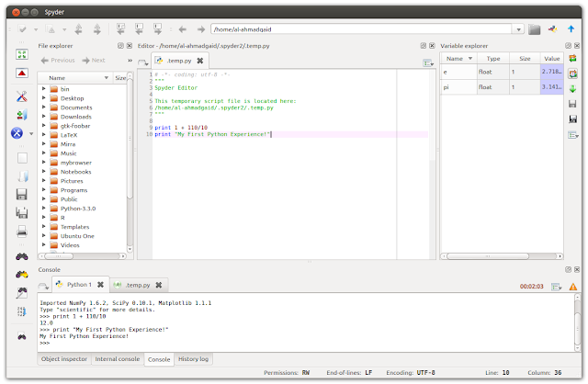Expand the Downloads folder

click(x=43, y=117)
